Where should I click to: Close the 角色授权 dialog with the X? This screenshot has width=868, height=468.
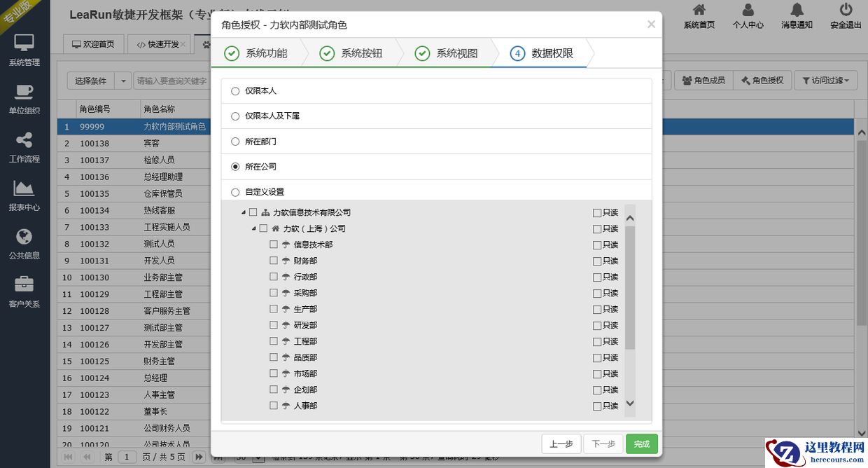pos(651,25)
